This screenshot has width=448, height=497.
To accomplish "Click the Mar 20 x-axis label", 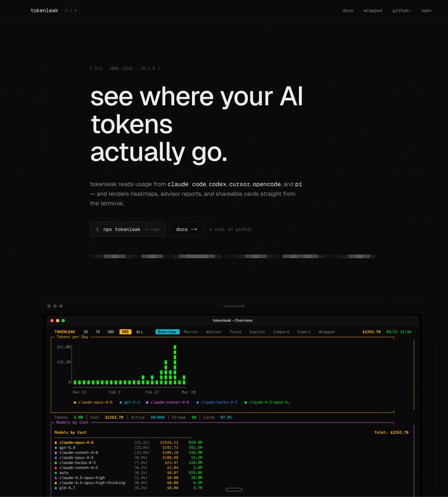I will (188, 392).
